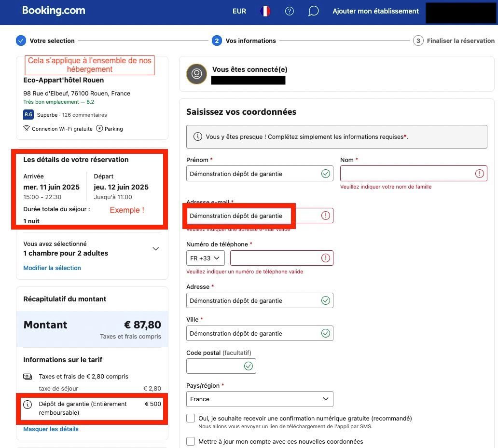The width and height of the screenshot is (498, 448).
Task: Open the messages chat bubble icon
Action: point(313,11)
